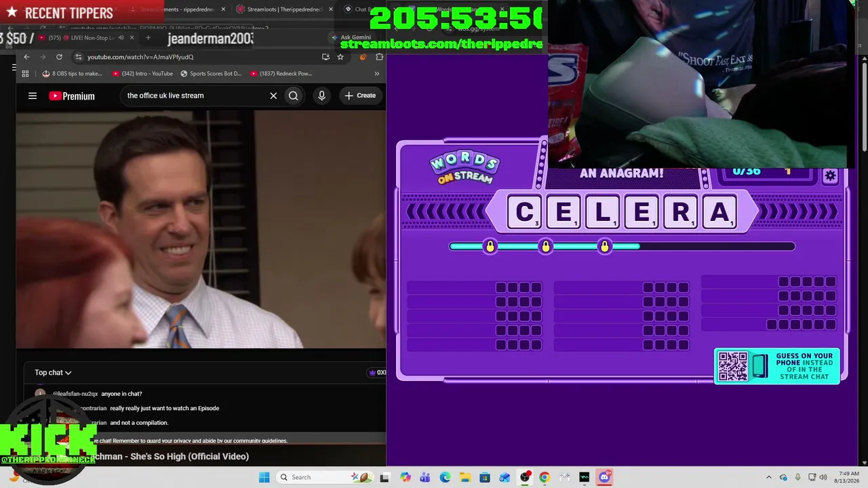The height and width of the screenshot is (488, 868).
Task: Click the Windows taskbar Search box
Action: pyautogui.click(x=325, y=477)
